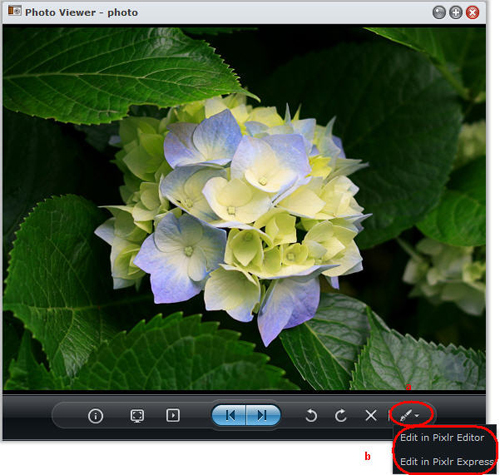Viewport: 500px width, 475px height.
Task: Go to the previous photo
Action: (x=229, y=415)
